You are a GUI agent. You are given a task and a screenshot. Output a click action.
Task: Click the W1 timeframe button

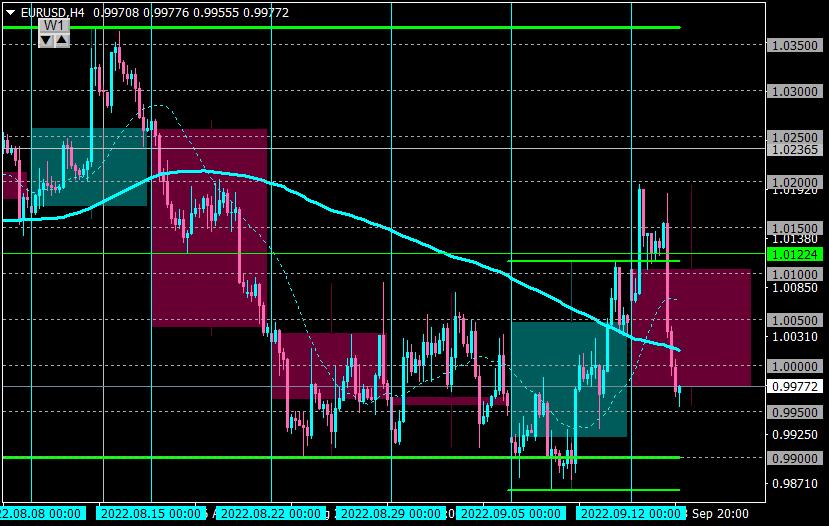[x=54, y=25]
